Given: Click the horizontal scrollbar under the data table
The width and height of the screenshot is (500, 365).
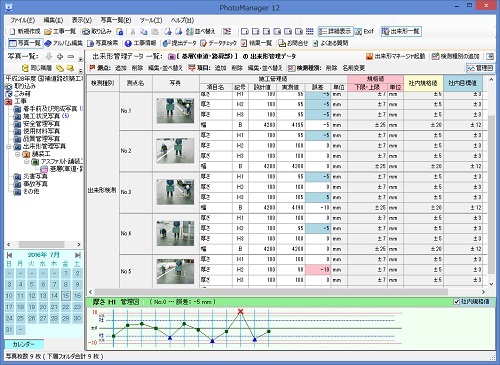Looking at the screenshot, I should (x=288, y=292).
